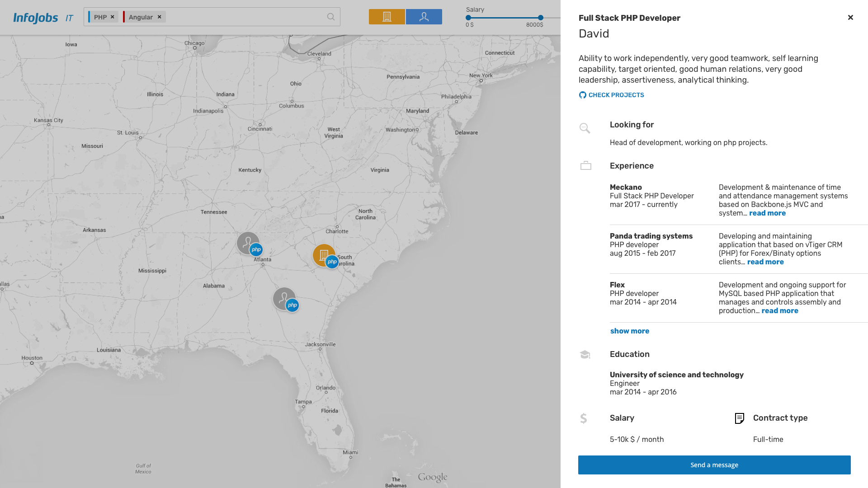Remove the Angular filter tag
The width and height of the screenshot is (868, 488).
pos(159,17)
